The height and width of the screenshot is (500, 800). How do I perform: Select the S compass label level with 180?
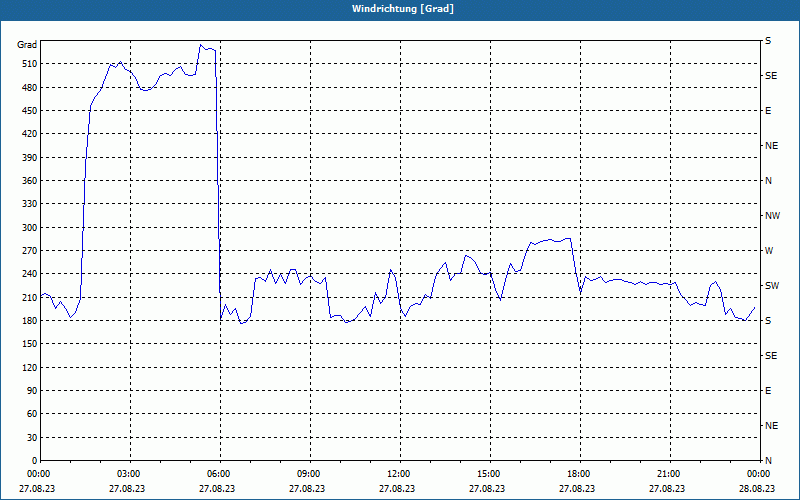coord(768,321)
